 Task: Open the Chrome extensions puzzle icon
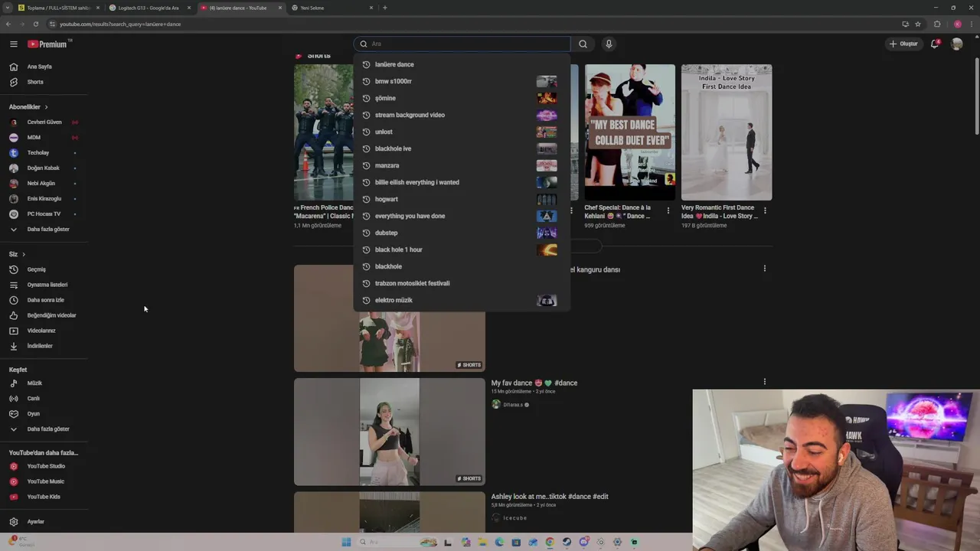coord(937,24)
